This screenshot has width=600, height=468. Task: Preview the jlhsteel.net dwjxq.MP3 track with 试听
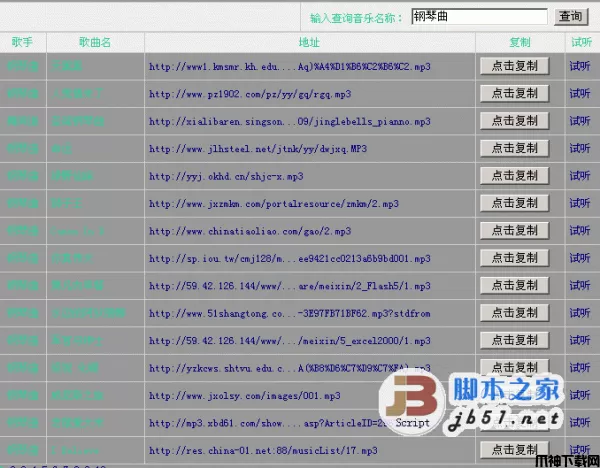(x=580, y=148)
